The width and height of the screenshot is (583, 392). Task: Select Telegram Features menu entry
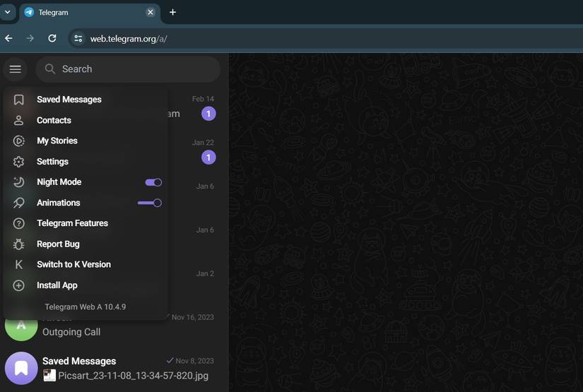point(86,223)
